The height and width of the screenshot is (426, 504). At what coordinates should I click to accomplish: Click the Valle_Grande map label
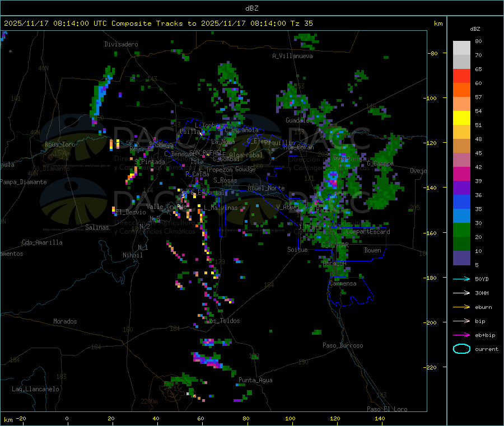(x=166, y=206)
